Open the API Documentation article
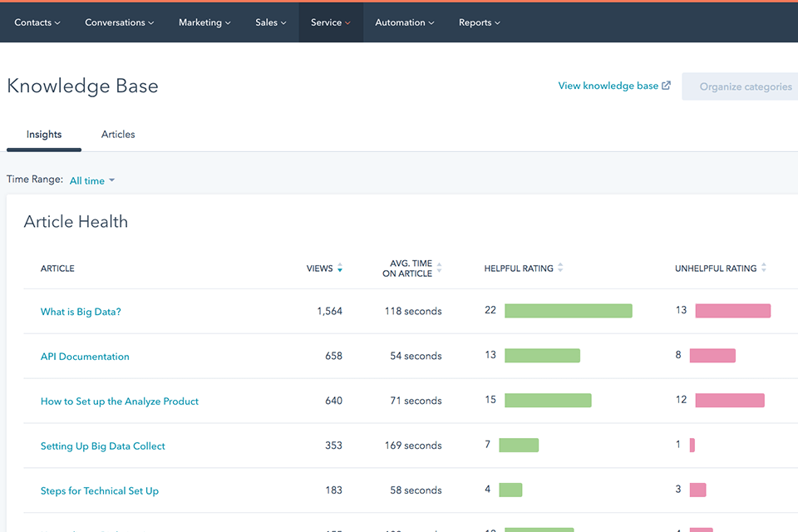Image resolution: width=798 pixels, height=532 pixels. click(x=85, y=356)
